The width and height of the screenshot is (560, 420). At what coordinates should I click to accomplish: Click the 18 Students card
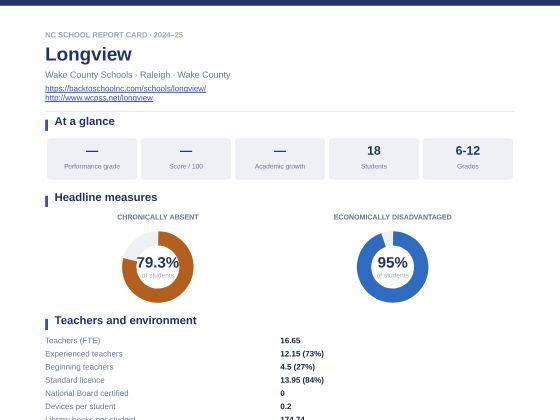[x=374, y=159]
